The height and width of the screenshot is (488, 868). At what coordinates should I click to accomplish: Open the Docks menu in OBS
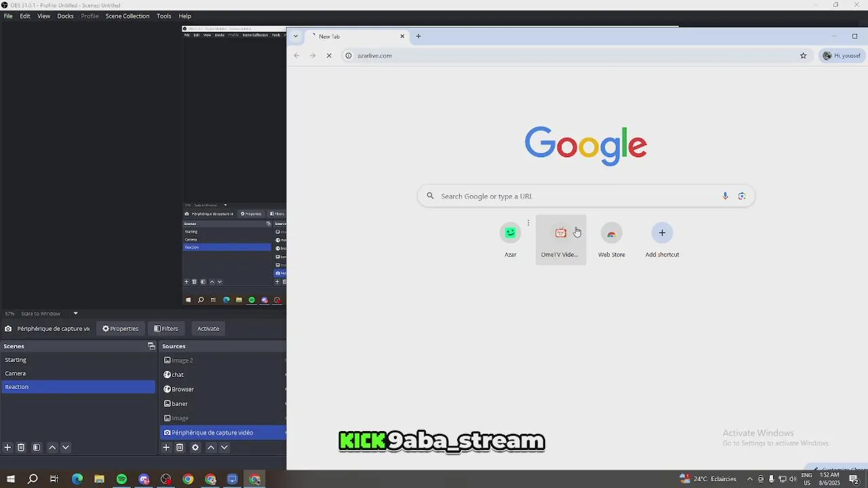(x=65, y=16)
